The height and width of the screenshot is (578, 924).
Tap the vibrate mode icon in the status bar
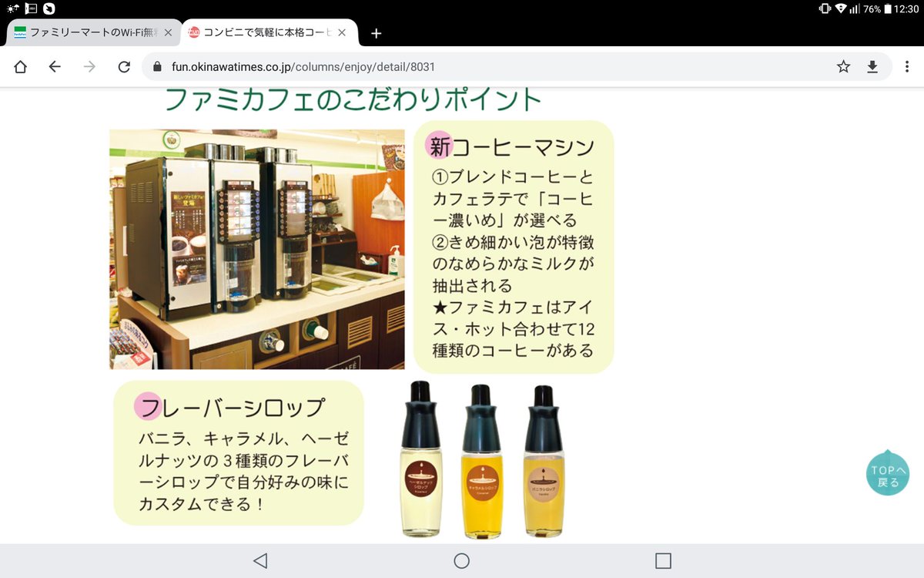825,9
